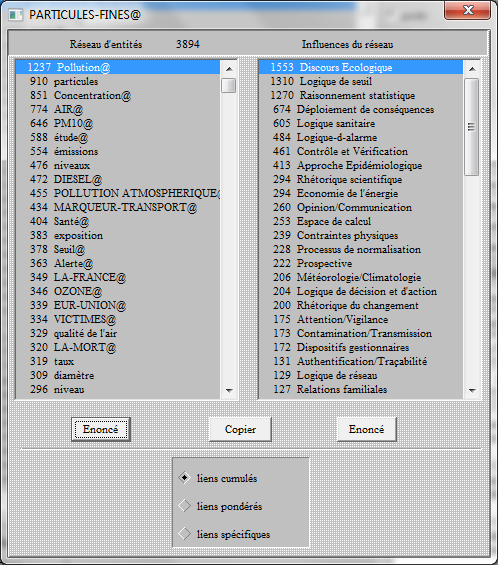Select the Approche Epidémiologique influence
498x565 pixels.
[x=361, y=165]
